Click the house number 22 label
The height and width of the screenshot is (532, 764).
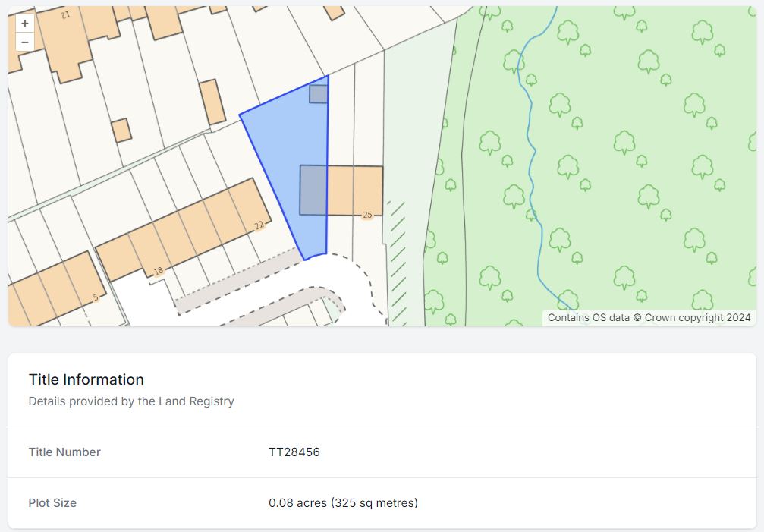[259, 225]
